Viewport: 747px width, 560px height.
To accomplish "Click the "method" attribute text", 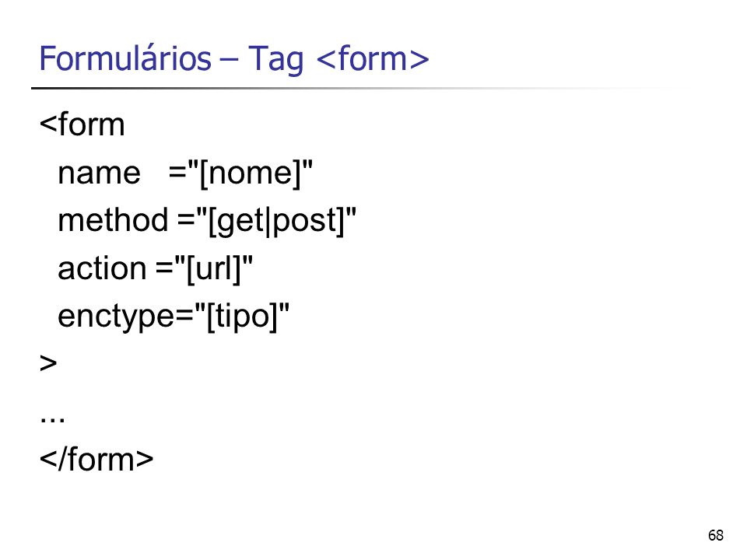I will click(x=113, y=220).
